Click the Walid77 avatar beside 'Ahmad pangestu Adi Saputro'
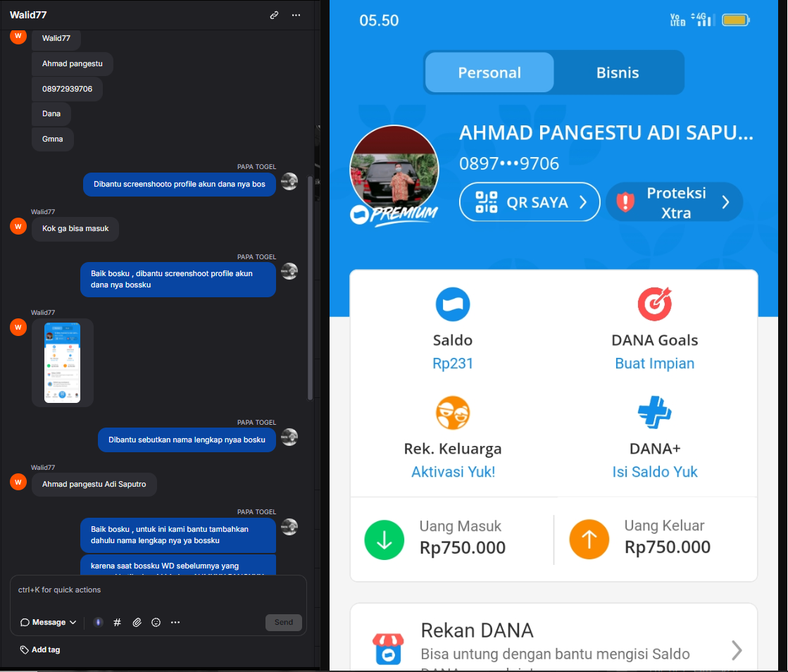This screenshot has width=788, height=672. coord(18,482)
